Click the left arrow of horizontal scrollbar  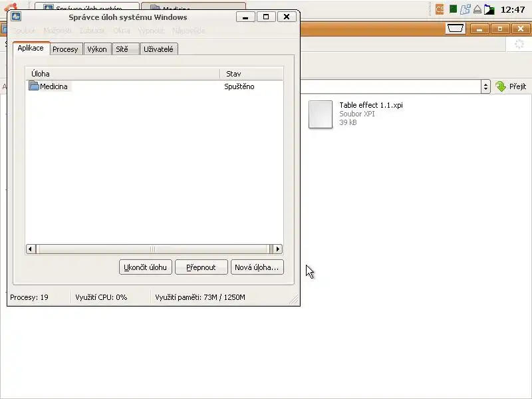[30, 249]
